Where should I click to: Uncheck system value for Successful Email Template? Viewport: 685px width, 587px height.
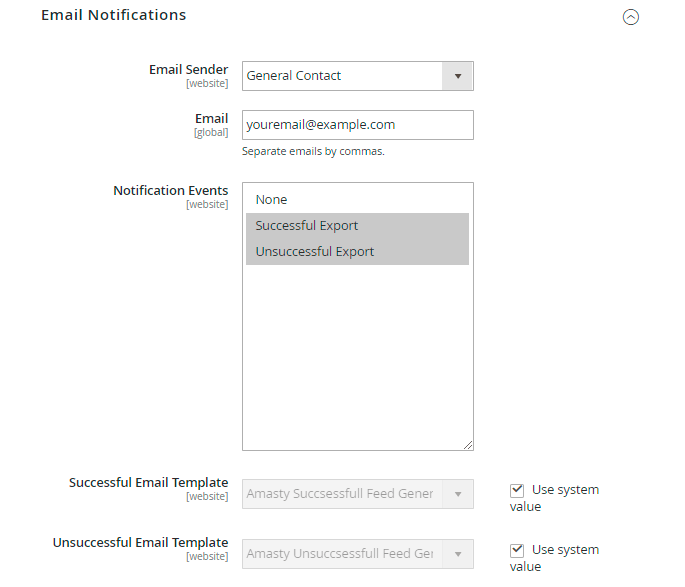pos(517,490)
